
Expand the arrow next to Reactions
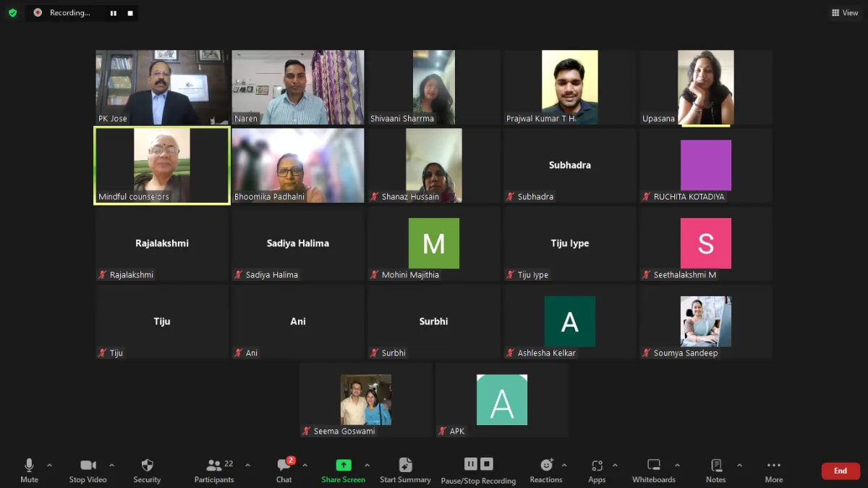[564, 465]
